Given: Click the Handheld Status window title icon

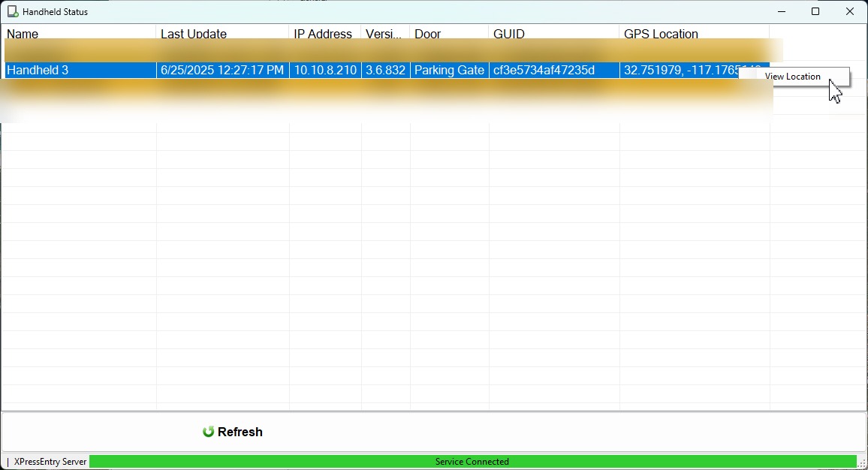Looking at the screenshot, I should tap(13, 12).
